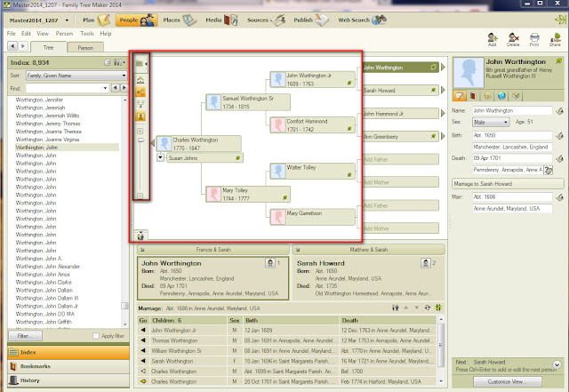Click the Ancestry leaf hint for John Worthington
The image size is (569, 392).
[x=558, y=61]
